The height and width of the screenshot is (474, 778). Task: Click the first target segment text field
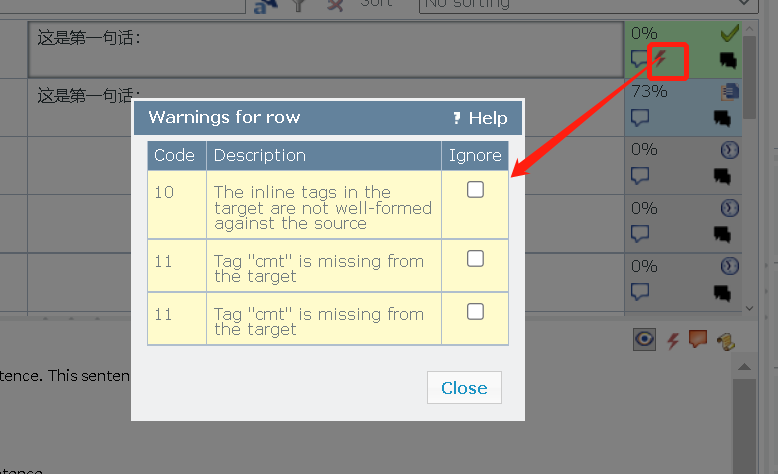point(326,49)
